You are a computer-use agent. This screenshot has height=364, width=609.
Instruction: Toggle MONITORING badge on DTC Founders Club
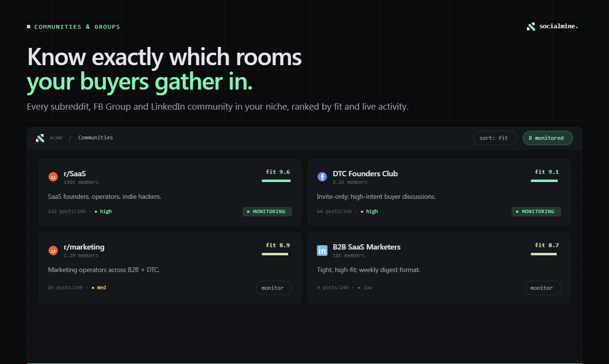pyautogui.click(x=536, y=211)
